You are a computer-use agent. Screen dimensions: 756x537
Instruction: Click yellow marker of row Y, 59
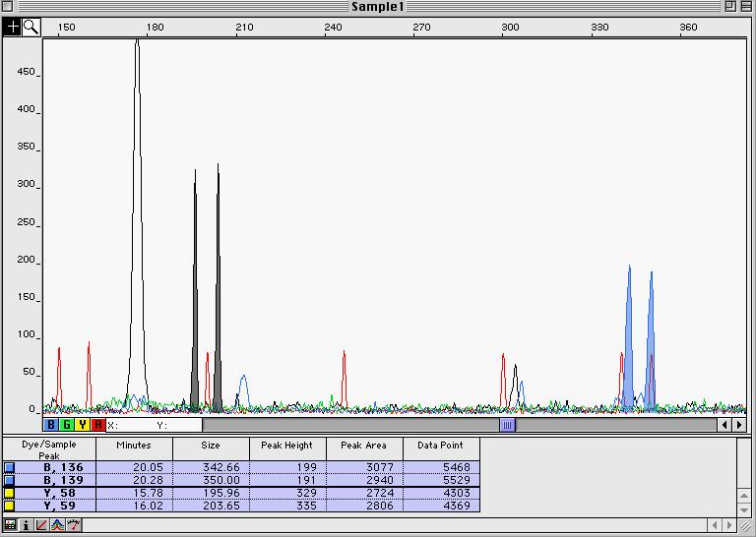point(9,506)
